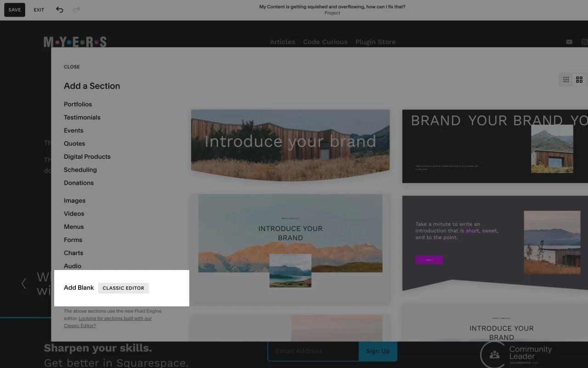Image resolution: width=588 pixels, height=368 pixels.
Task: Click the redo arrow icon
Action: [x=76, y=10]
